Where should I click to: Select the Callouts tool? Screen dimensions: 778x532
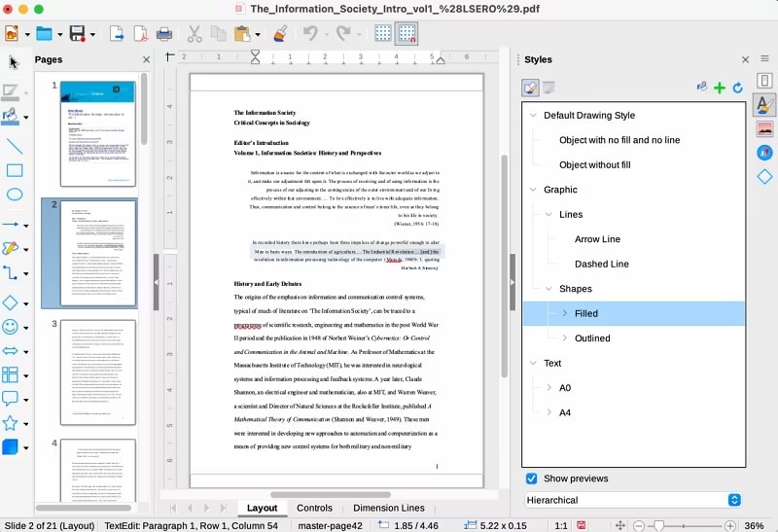[11, 399]
